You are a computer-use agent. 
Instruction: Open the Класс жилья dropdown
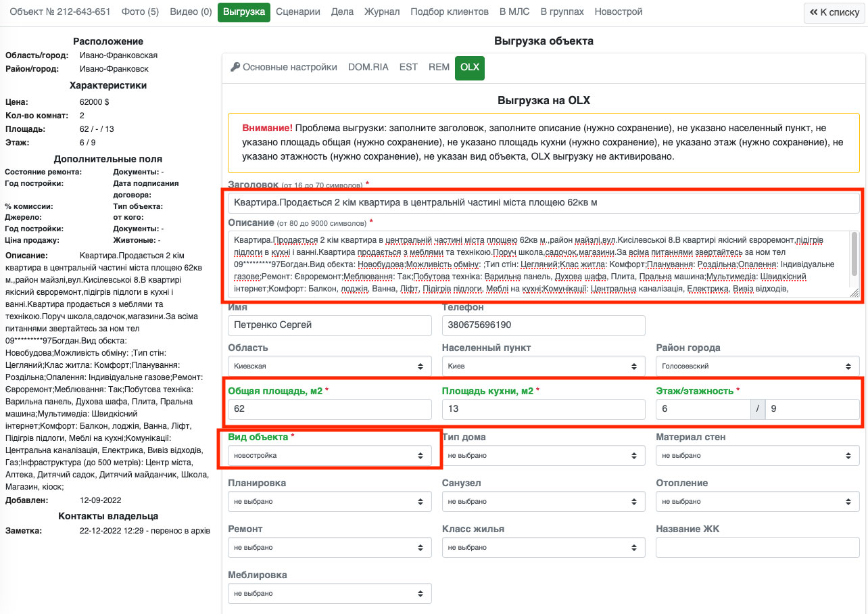click(544, 548)
